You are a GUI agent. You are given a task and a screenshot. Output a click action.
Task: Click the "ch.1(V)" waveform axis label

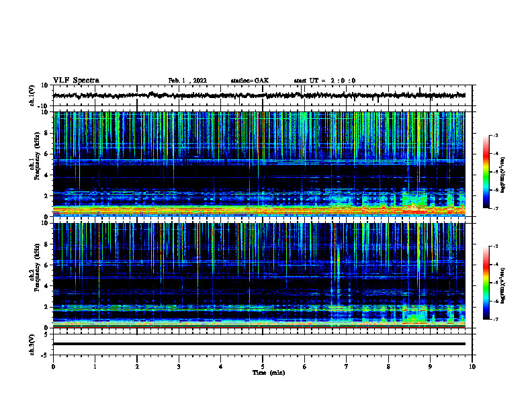pyautogui.click(x=32, y=95)
